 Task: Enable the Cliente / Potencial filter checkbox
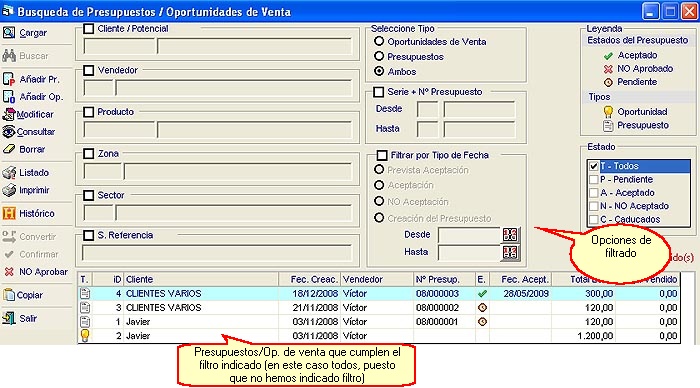(x=88, y=29)
